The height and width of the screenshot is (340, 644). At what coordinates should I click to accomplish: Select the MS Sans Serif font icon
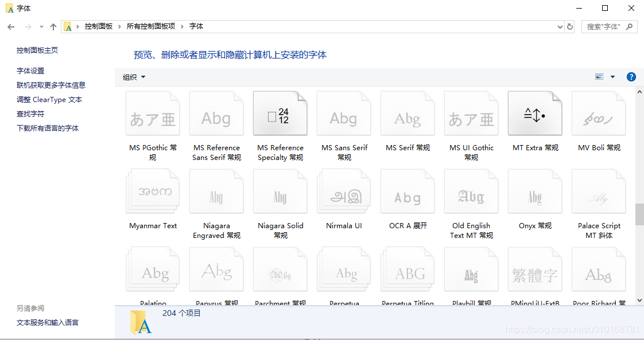[344, 114]
